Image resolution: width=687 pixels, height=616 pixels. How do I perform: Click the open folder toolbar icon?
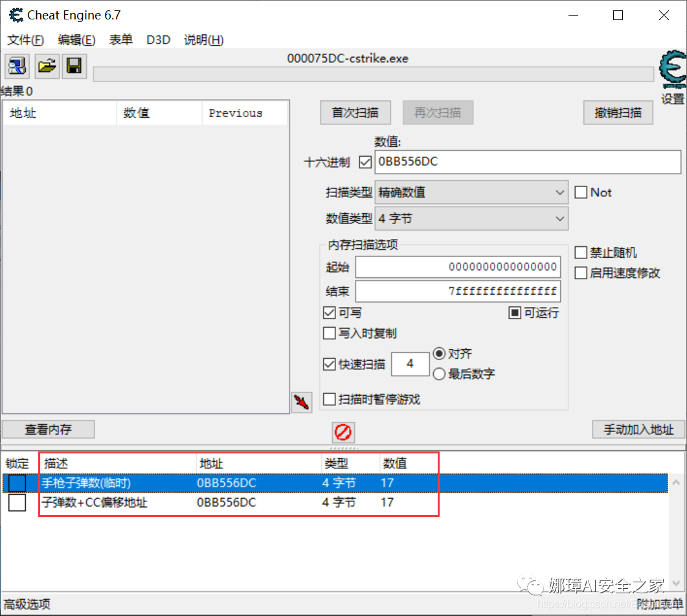tap(47, 66)
